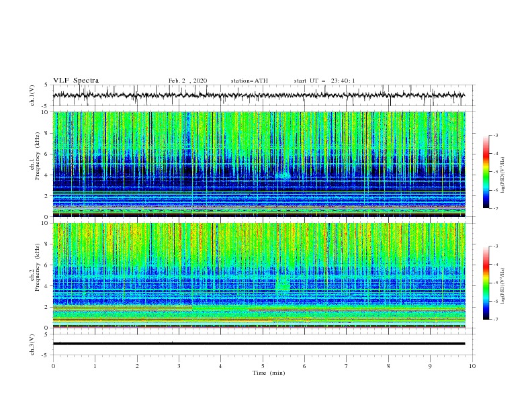Click the "-7" tick on ch.2 colorbar
Viewport: 532px width, 411px height.
(x=496, y=320)
